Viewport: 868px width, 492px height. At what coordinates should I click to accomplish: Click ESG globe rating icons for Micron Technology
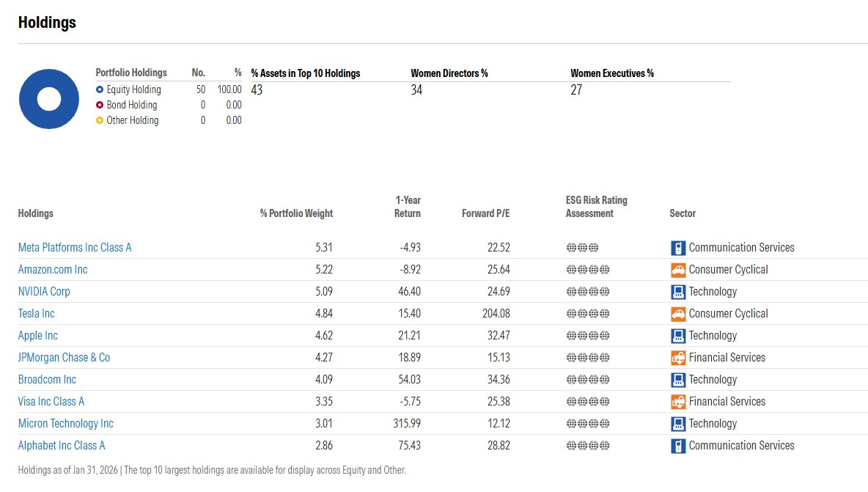[588, 424]
